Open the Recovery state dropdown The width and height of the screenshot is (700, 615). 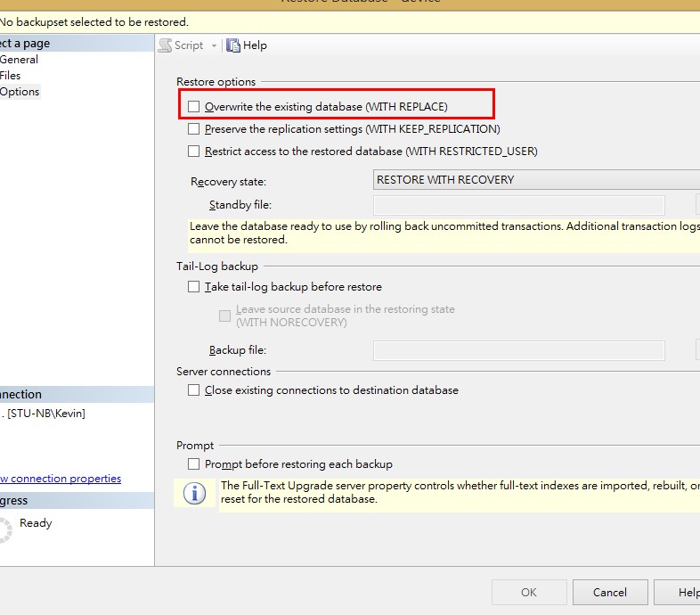pos(536,180)
